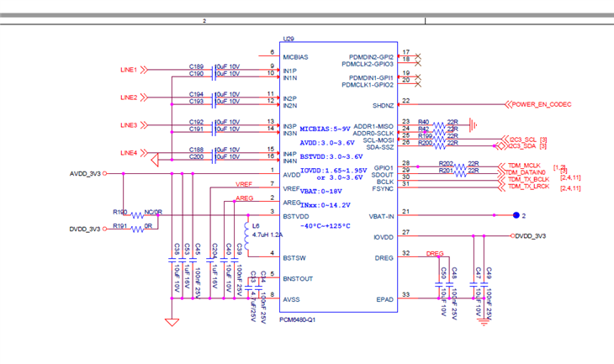The image size is (614, 364).
Task: Click the POWER_EN_CODEC port arrow symbol
Action: coord(508,104)
